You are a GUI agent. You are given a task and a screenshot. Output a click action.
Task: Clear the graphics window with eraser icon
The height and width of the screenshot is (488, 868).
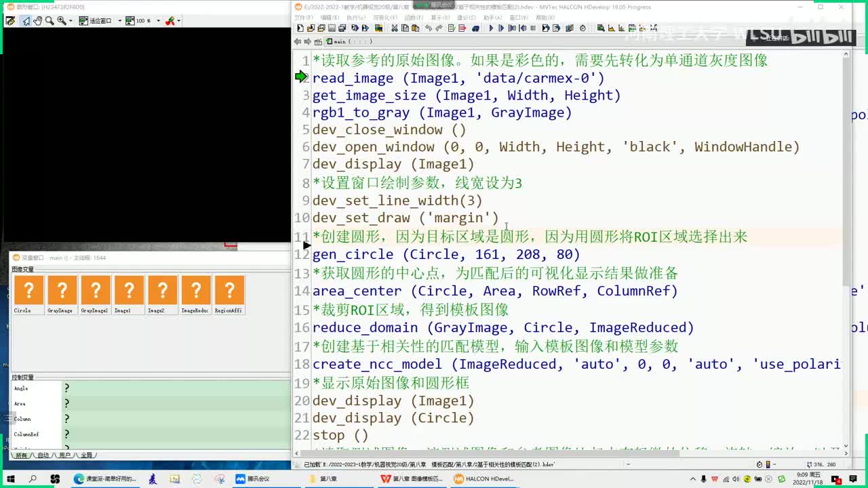pos(10,21)
